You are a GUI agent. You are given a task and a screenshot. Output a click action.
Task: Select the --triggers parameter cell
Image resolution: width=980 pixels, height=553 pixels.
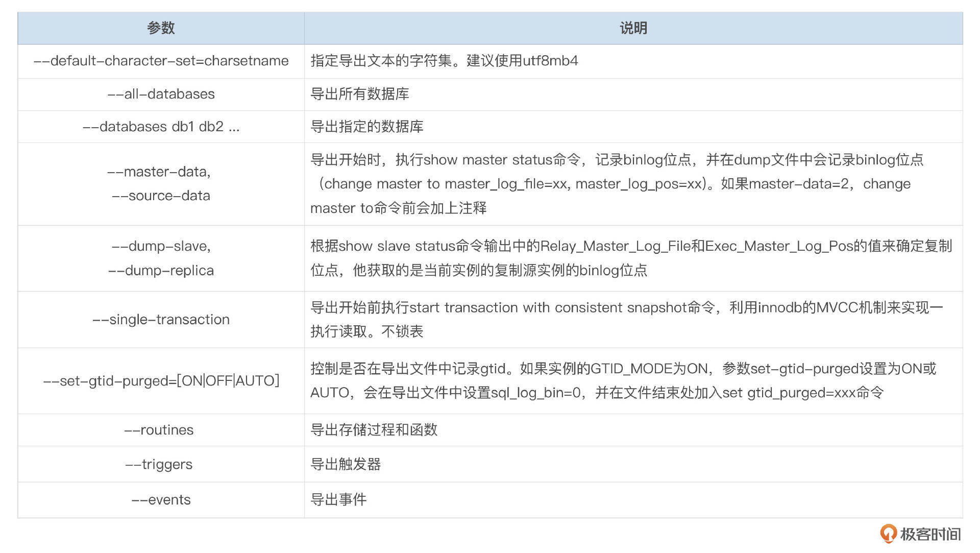click(159, 464)
